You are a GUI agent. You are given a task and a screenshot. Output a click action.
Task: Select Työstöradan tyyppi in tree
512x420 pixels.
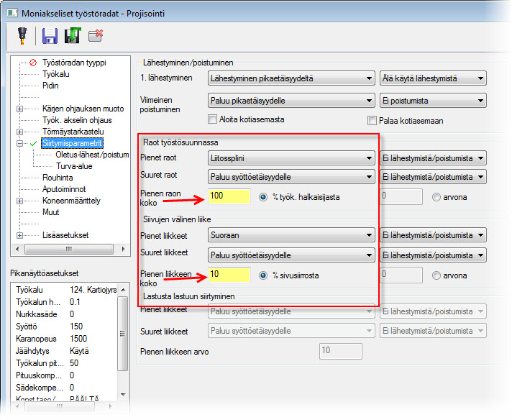coord(74,63)
